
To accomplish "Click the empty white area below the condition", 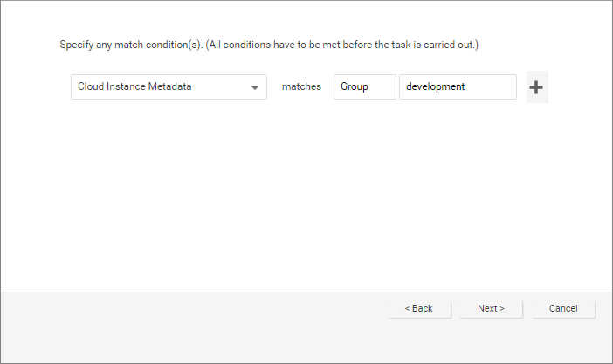I will pos(306,201).
